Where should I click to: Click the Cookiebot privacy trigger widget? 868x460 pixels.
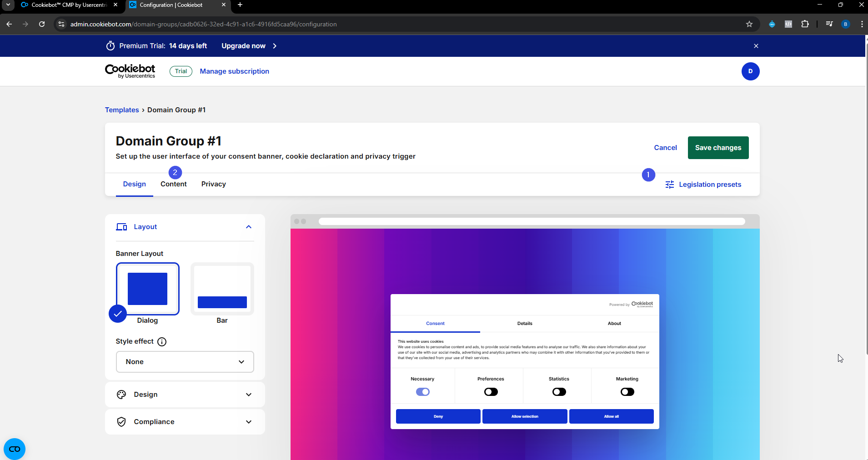point(15,449)
